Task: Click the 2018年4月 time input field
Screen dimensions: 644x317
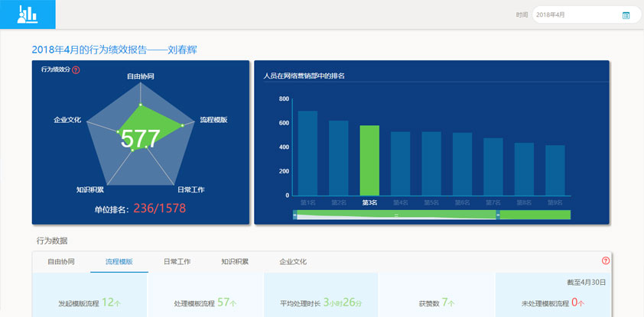Action: [x=586, y=15]
